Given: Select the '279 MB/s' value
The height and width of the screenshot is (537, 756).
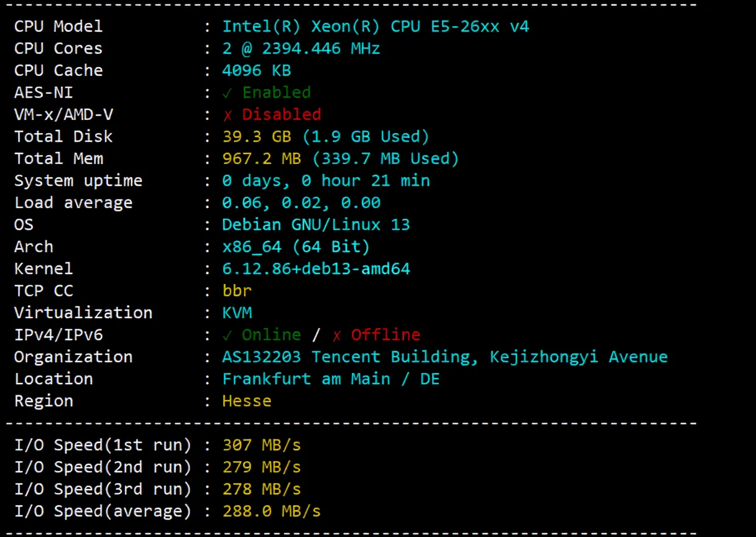Looking at the screenshot, I should coord(262,467).
